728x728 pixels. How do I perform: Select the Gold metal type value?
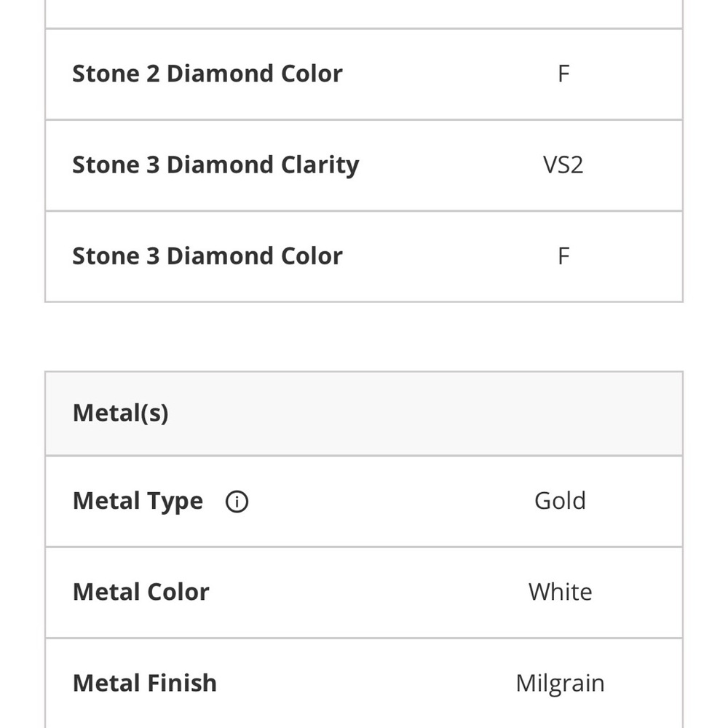tap(560, 501)
